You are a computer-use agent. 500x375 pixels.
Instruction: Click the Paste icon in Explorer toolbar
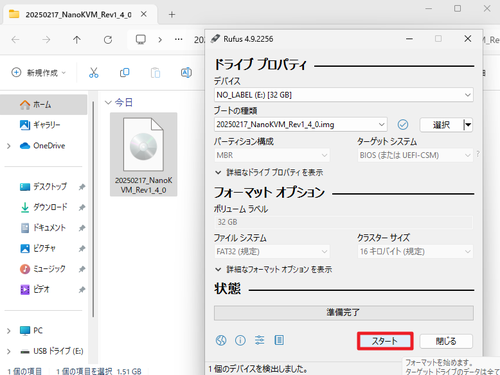[155, 72]
